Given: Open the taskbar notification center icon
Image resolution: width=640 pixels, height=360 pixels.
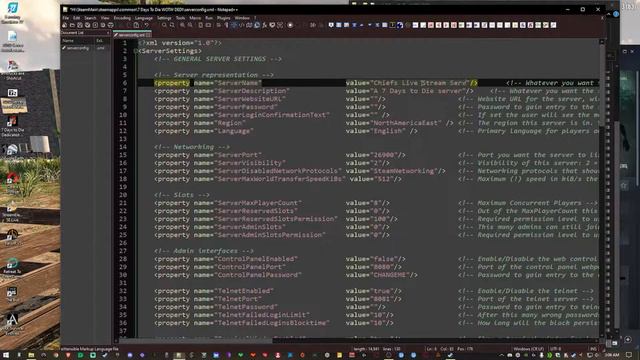Looking at the screenshot, I should point(629,356).
